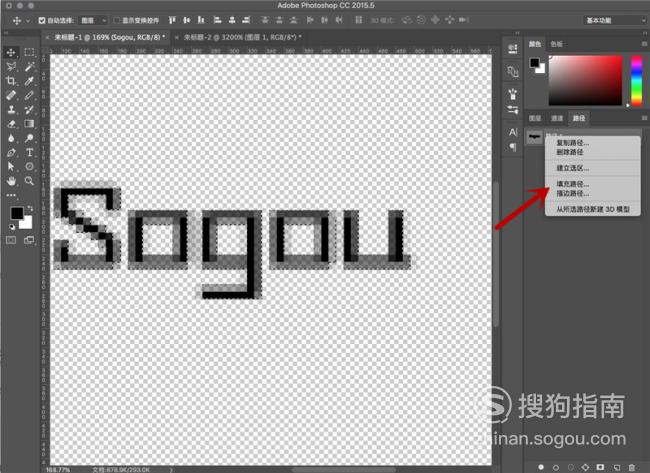Open the Edit Toolbar three-dots button
Screen dimensions: 650x473
[x=11, y=195]
